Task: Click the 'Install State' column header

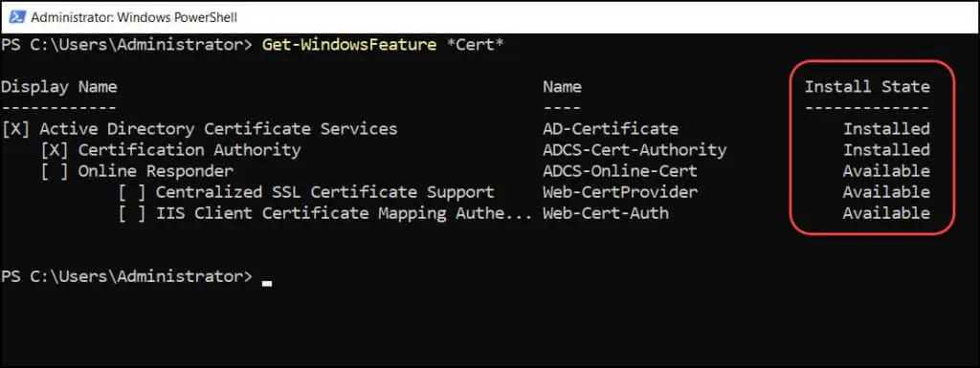Action: point(867,87)
